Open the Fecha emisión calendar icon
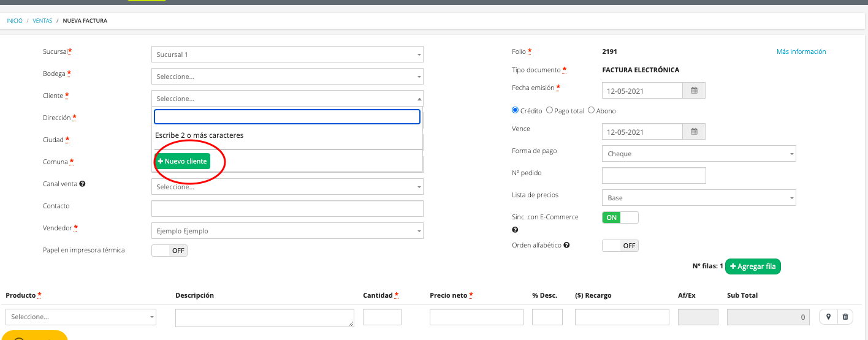Image resolution: width=868 pixels, height=340 pixels. (694, 91)
